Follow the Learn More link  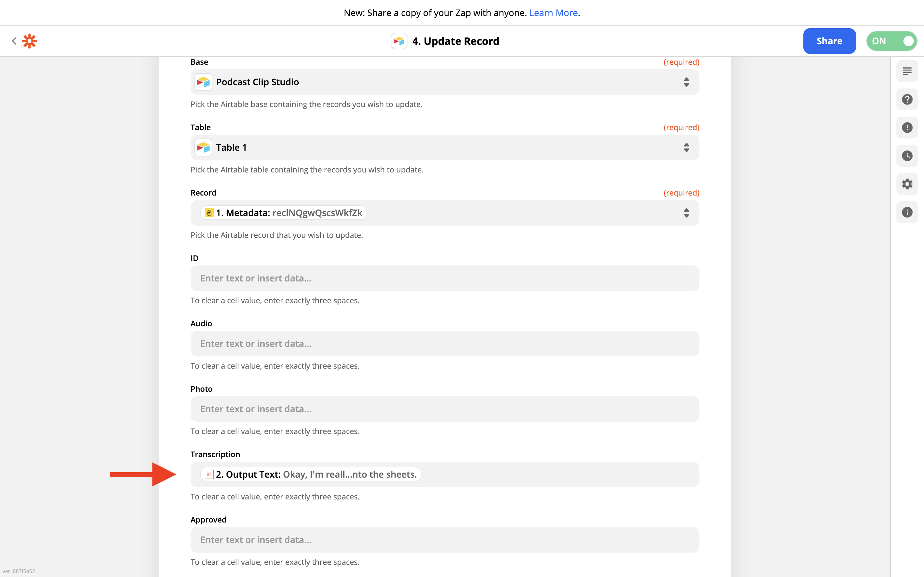pyautogui.click(x=553, y=13)
